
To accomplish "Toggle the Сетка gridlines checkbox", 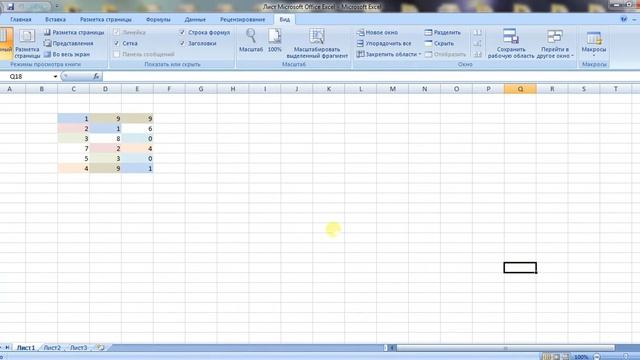I will tap(117, 43).
